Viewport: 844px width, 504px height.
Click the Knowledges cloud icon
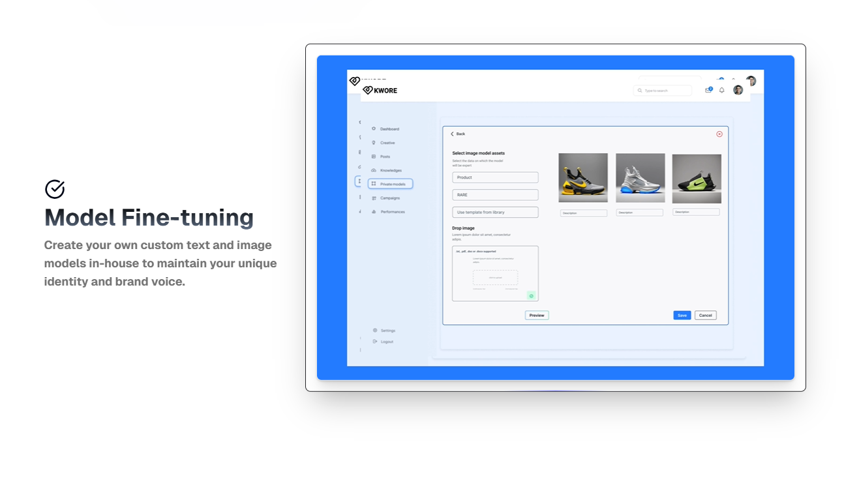(x=374, y=170)
